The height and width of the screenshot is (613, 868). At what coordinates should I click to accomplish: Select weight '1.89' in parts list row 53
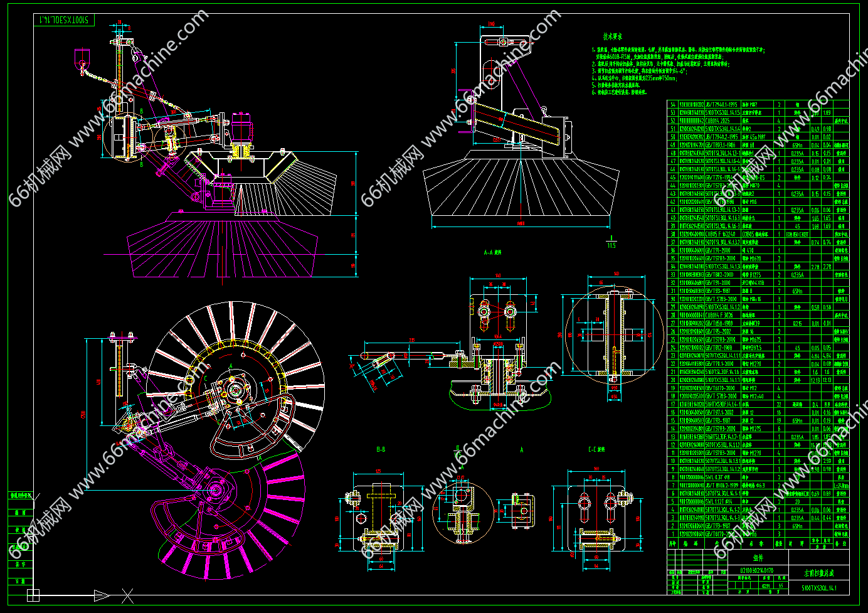click(827, 113)
